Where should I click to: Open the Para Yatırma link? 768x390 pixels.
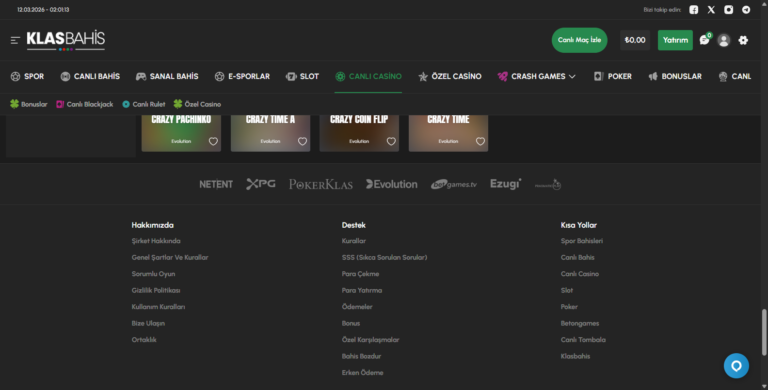coord(362,291)
